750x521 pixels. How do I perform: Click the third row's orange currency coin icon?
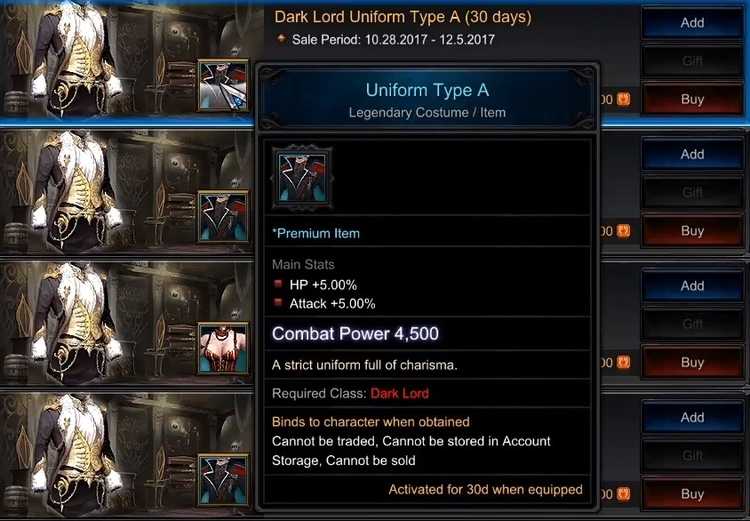click(623, 362)
